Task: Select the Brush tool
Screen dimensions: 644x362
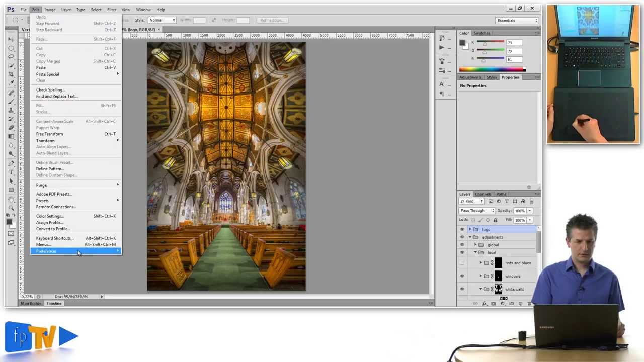Action: [x=11, y=101]
